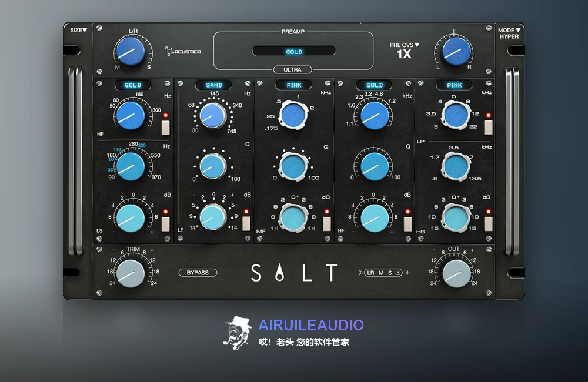
Task: Select the delta (Δ) monitoring mode
Action: [398, 273]
